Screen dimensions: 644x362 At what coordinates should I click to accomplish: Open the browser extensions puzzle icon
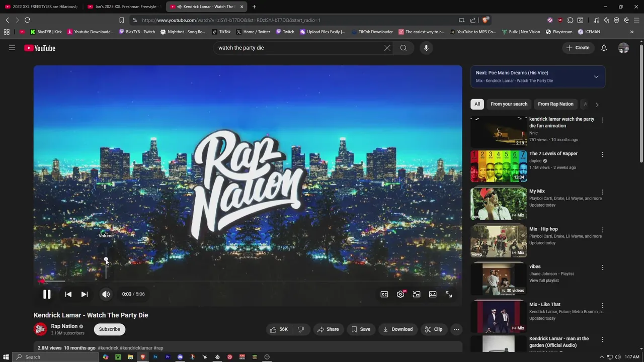[570, 20]
